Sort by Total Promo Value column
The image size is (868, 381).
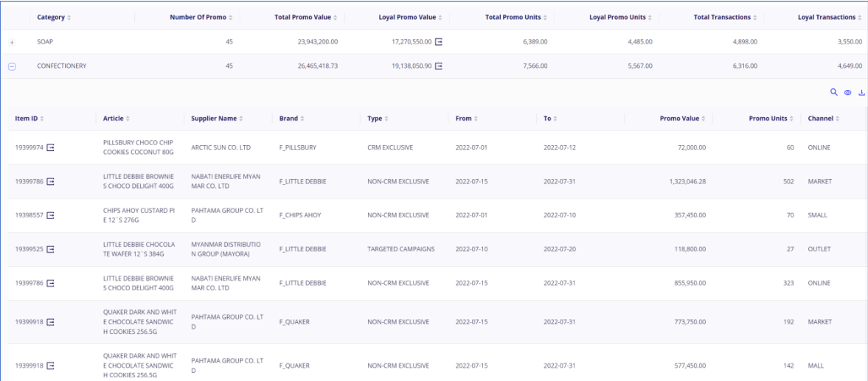[x=307, y=17]
